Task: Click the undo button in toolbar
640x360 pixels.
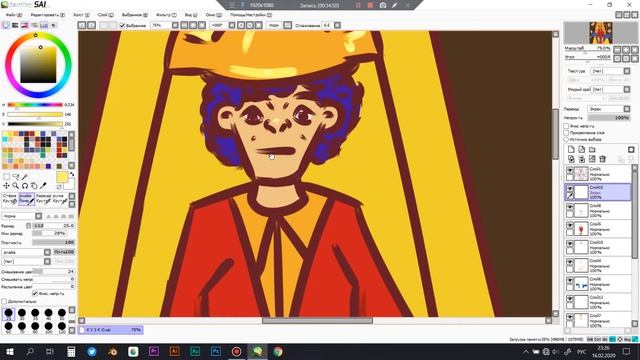Action: click(x=82, y=25)
